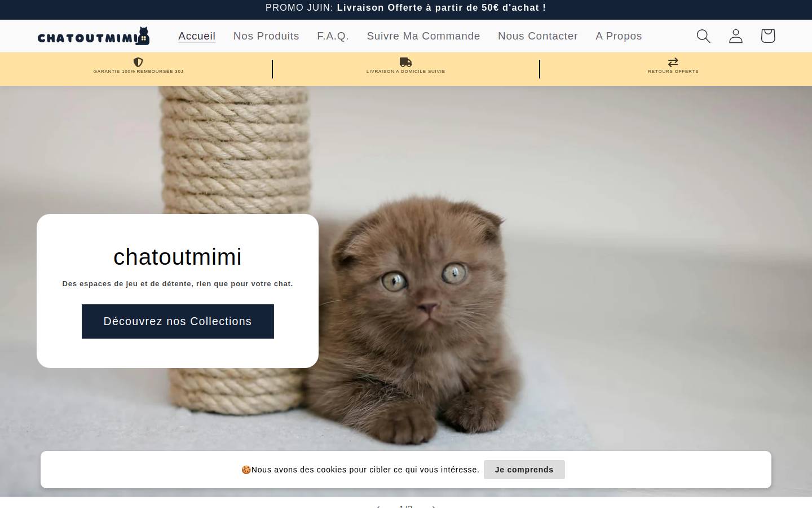Click the cookie notice message text

click(360, 470)
